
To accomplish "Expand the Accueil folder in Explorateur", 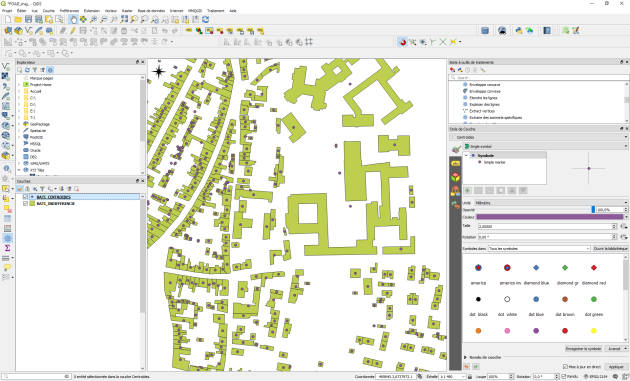I will coord(18,91).
